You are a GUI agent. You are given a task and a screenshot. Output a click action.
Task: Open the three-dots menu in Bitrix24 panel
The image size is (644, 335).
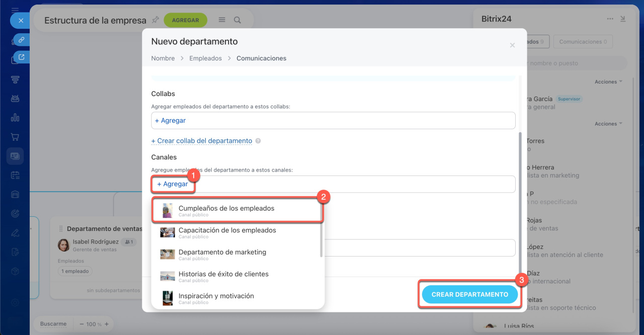coord(610,19)
